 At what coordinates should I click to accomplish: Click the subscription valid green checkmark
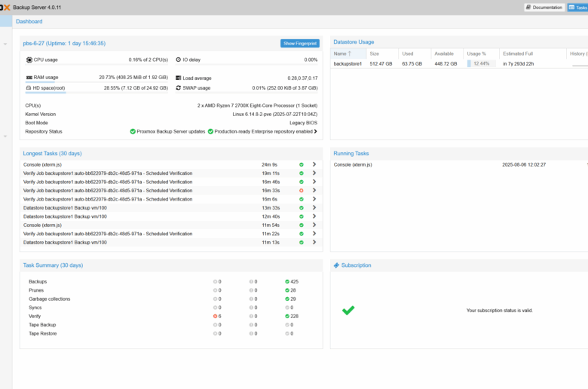coord(348,310)
